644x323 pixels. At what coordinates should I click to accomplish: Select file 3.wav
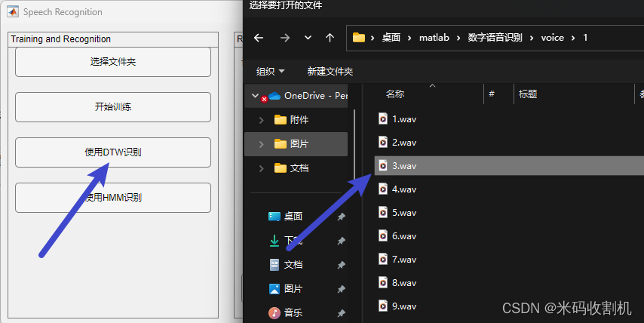point(509,165)
